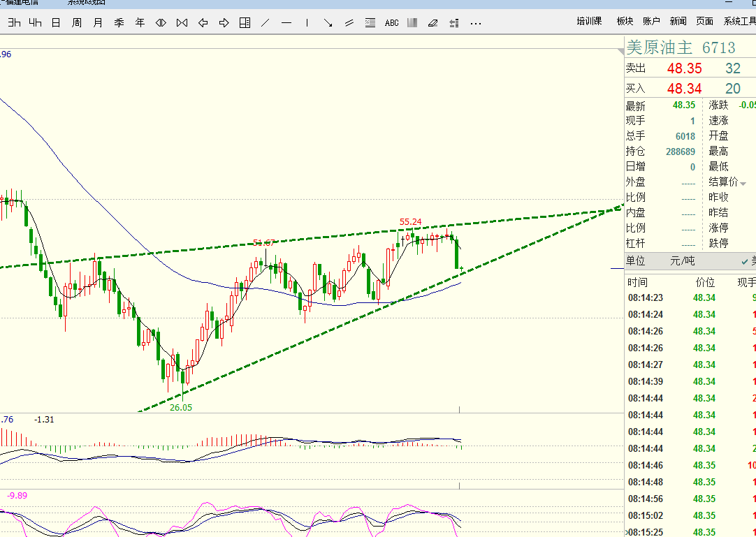Click the gray gradient bars icon

[x=412, y=22]
